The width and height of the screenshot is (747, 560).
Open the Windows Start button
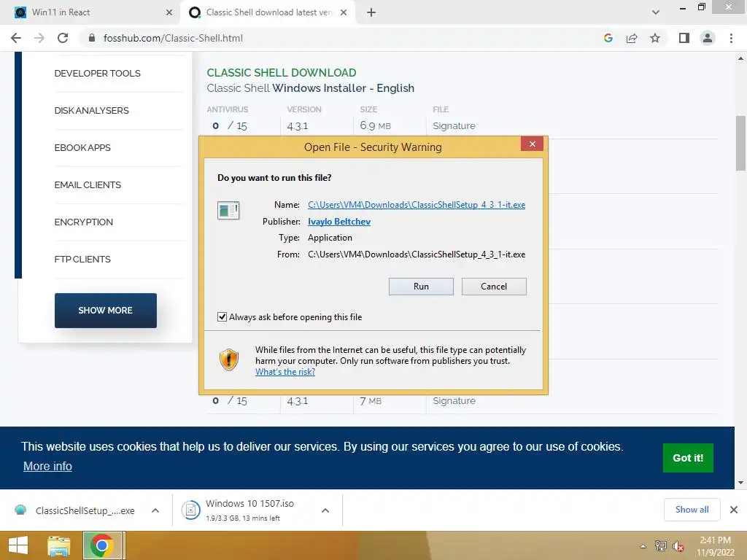(18, 545)
